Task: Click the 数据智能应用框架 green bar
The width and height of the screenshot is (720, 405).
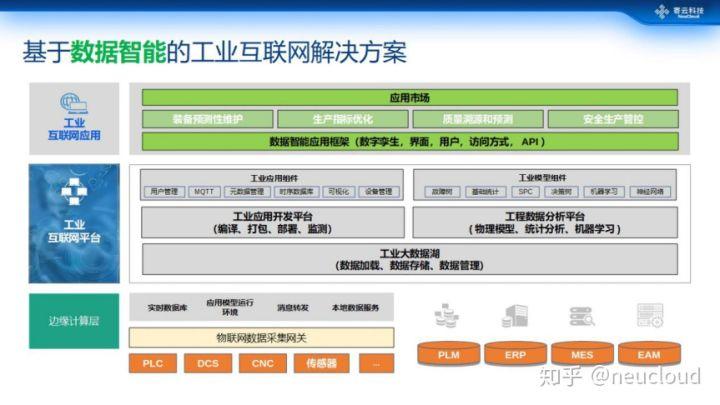Action: click(410, 141)
